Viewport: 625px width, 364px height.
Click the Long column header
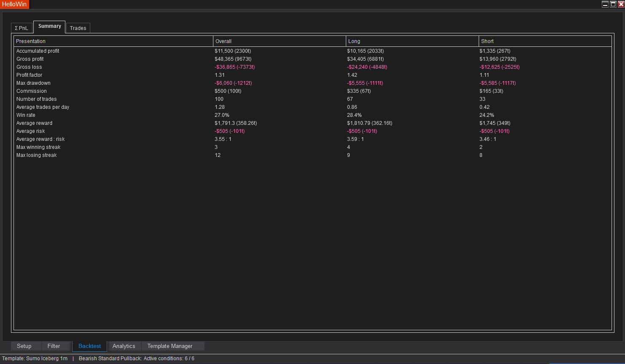pos(412,41)
